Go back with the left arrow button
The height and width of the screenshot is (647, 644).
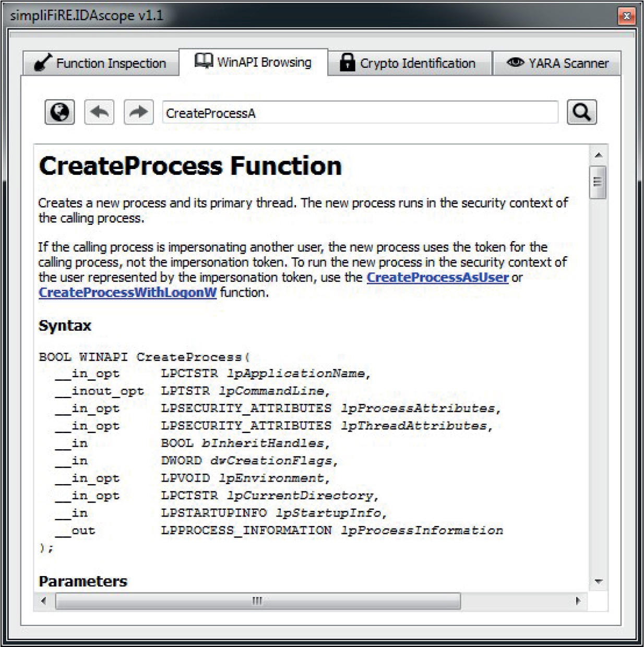[99, 112]
